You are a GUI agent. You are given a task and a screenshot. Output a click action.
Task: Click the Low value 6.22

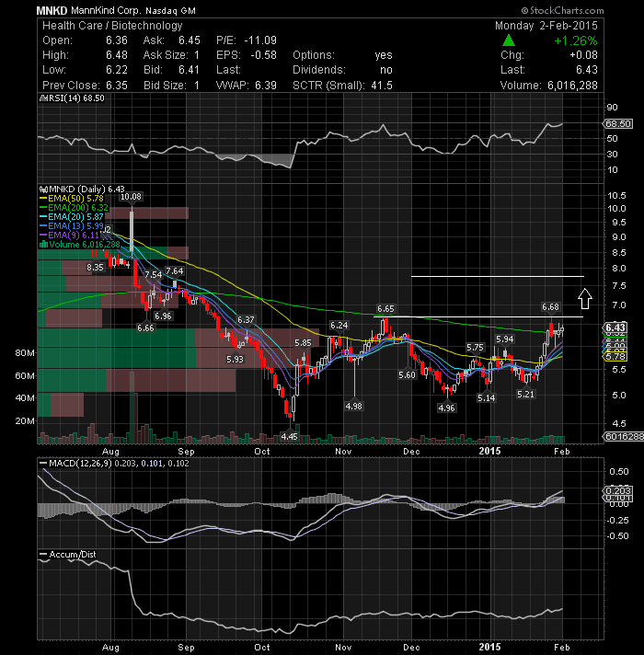[x=117, y=70]
